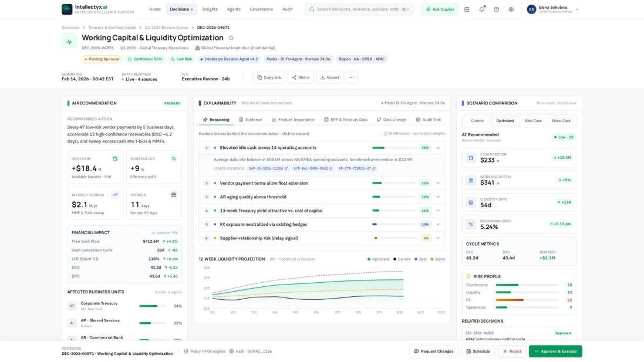The height and width of the screenshot is (362, 644).
Task: Open the user profile dropdown chevron
Action: (x=577, y=9)
